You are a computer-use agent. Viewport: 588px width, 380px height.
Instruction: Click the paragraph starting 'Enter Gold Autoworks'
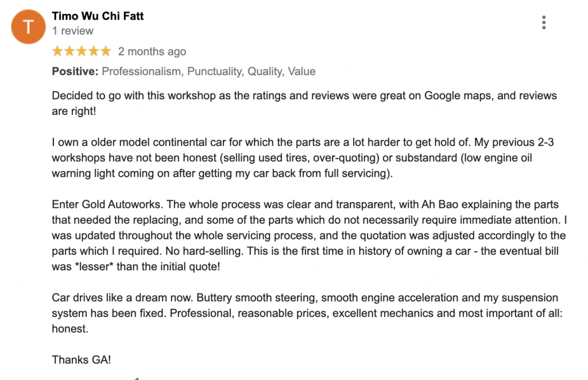click(310, 235)
